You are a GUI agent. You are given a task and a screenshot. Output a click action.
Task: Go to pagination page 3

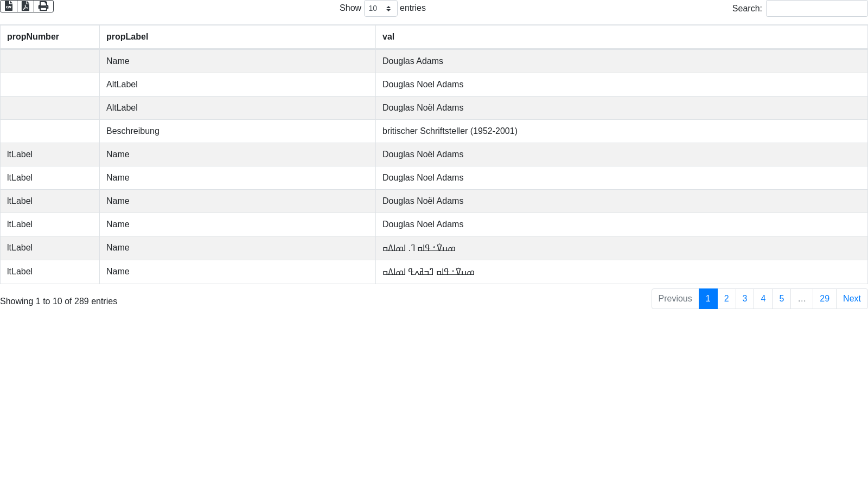[745, 299]
